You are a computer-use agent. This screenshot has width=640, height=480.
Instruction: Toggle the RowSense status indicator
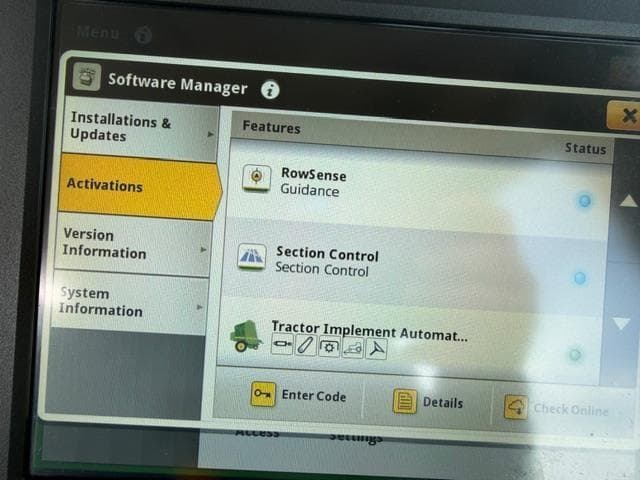pyautogui.click(x=584, y=201)
